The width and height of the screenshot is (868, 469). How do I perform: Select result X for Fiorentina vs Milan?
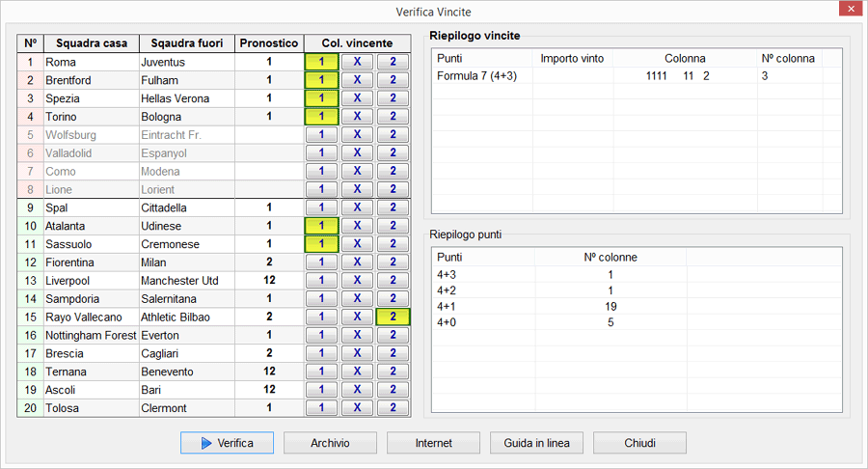(x=357, y=262)
